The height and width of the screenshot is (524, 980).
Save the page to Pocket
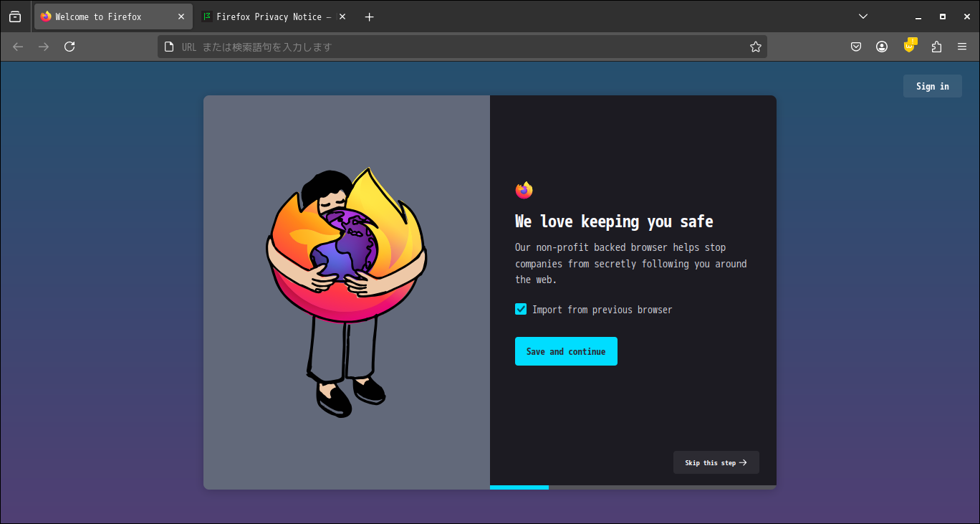pyautogui.click(x=855, y=46)
